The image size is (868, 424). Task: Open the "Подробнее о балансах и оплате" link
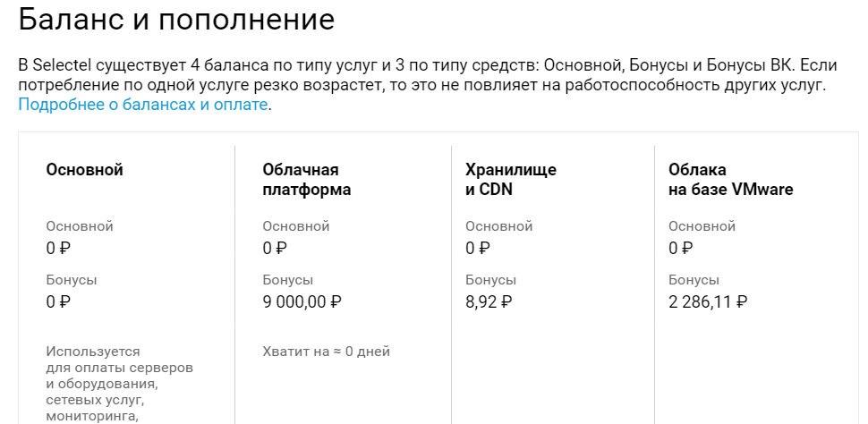(x=143, y=105)
